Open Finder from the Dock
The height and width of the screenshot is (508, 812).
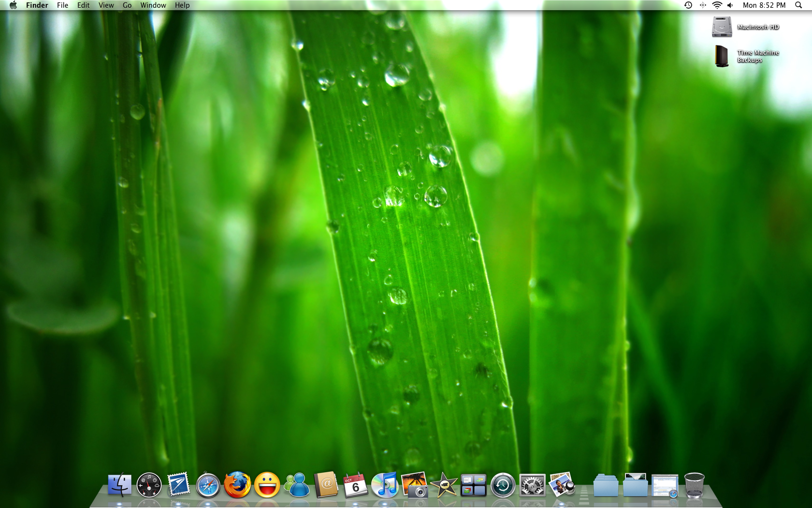coord(119,485)
